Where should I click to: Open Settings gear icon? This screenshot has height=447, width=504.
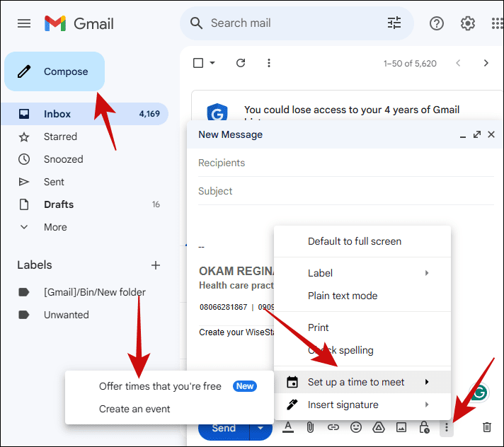pyautogui.click(x=468, y=23)
